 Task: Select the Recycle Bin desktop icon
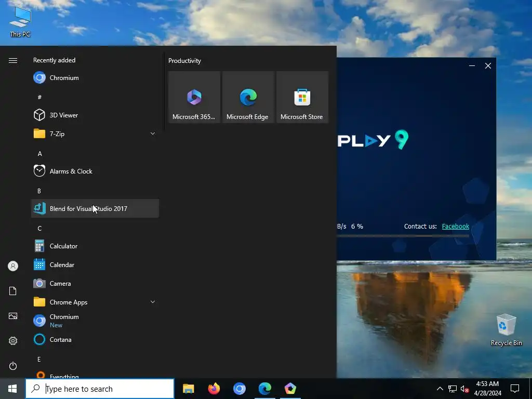point(506,330)
